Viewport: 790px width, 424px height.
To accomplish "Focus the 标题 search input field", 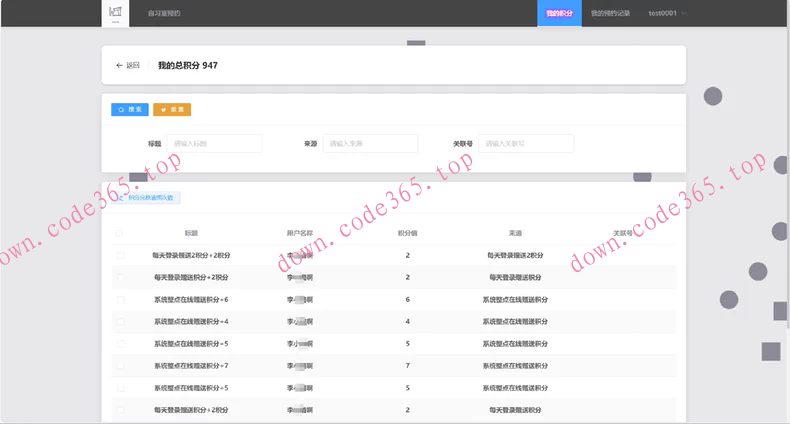I will coord(214,144).
